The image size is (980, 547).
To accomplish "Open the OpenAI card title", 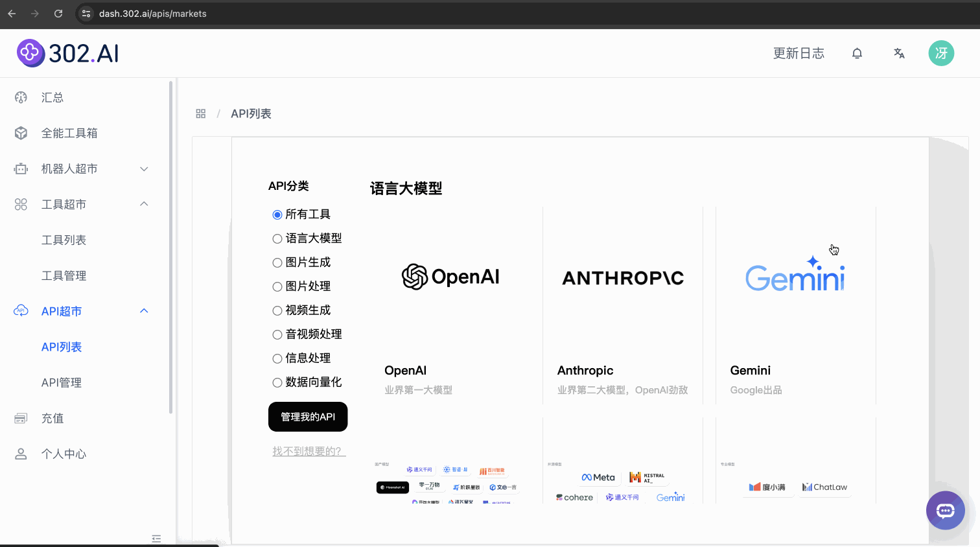I will click(x=405, y=370).
